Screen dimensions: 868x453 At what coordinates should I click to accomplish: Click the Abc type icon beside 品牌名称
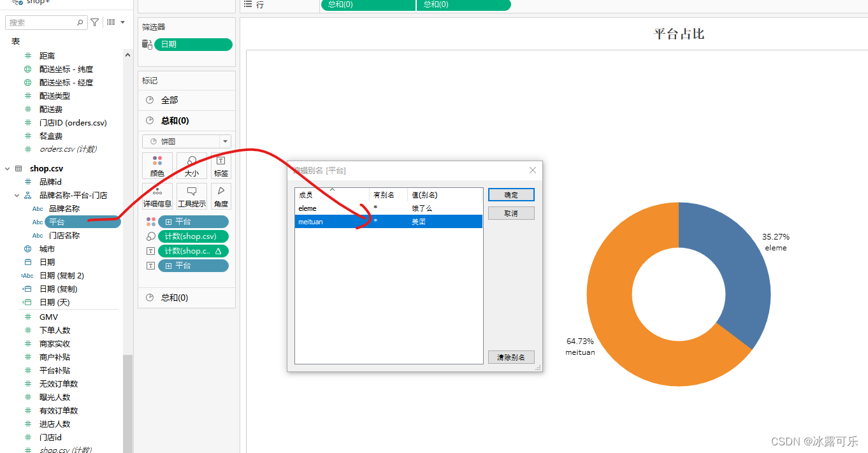(38, 208)
